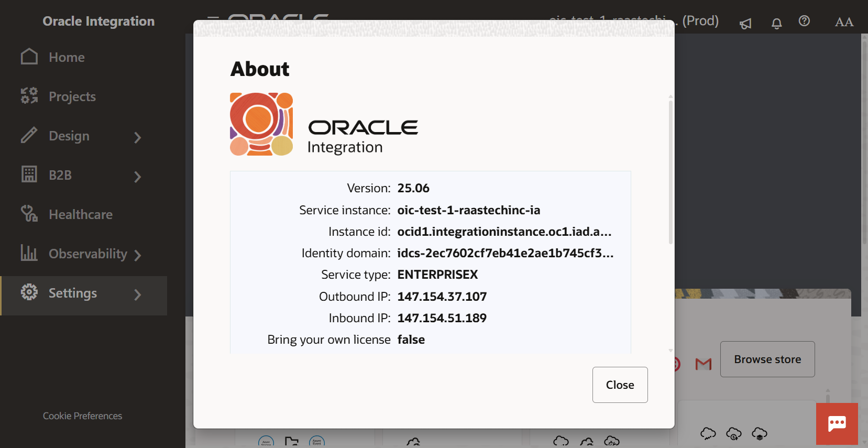
Task: Open the AA user profile menu
Action: coord(843,22)
